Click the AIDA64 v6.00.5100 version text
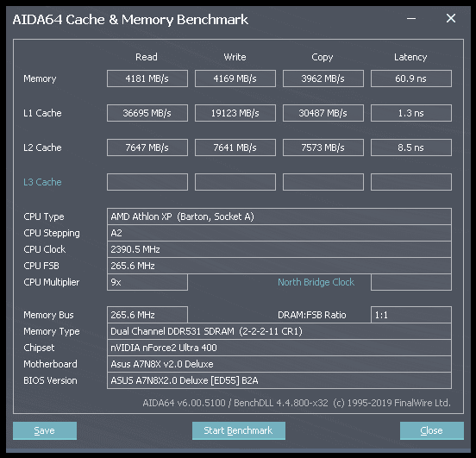Screen dimensions: 476x458 297,403
